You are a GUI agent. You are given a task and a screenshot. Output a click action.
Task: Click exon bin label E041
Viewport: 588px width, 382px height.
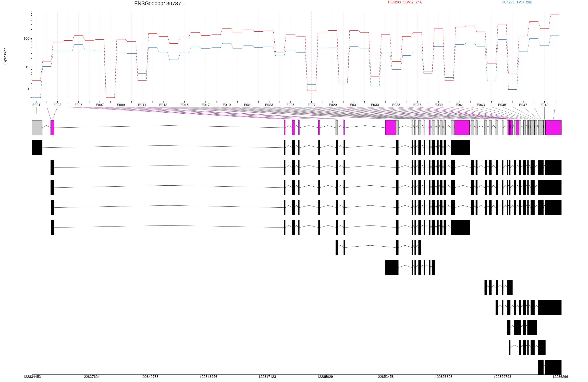[x=460, y=105]
